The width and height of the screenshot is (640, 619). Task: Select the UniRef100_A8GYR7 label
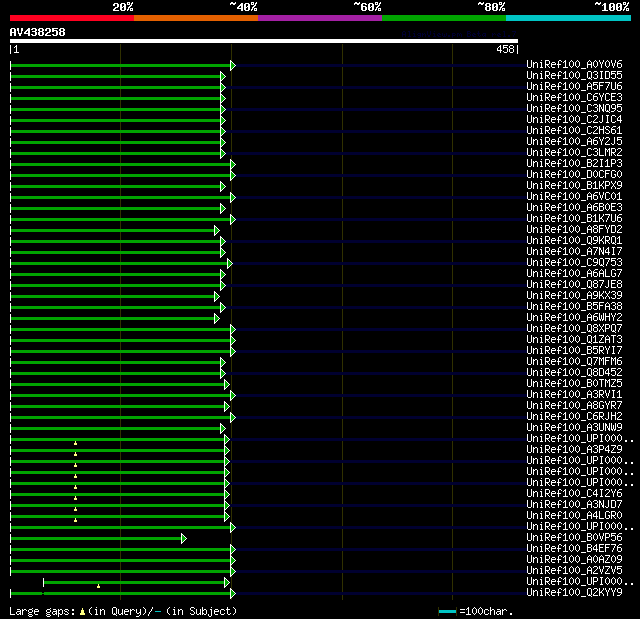[x=574, y=406]
